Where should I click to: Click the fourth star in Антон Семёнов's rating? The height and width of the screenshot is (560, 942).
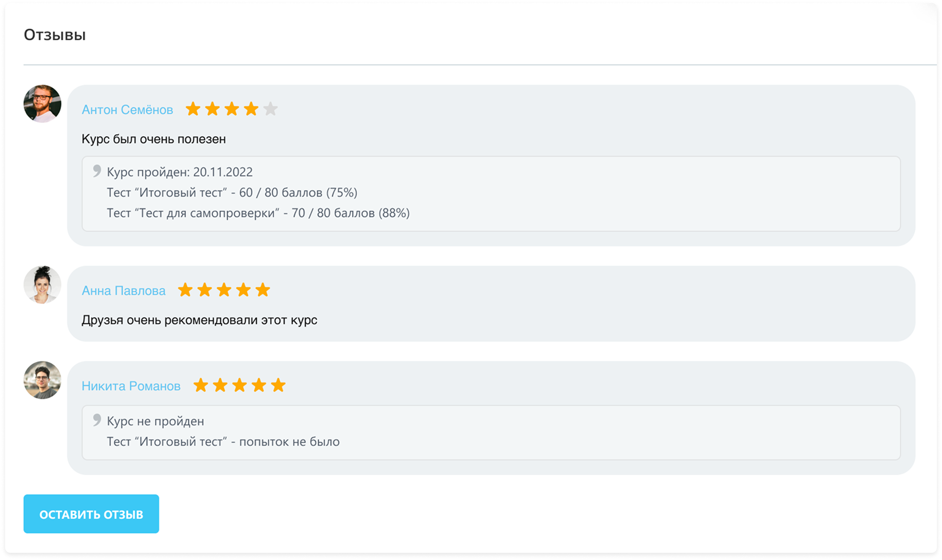click(x=251, y=109)
